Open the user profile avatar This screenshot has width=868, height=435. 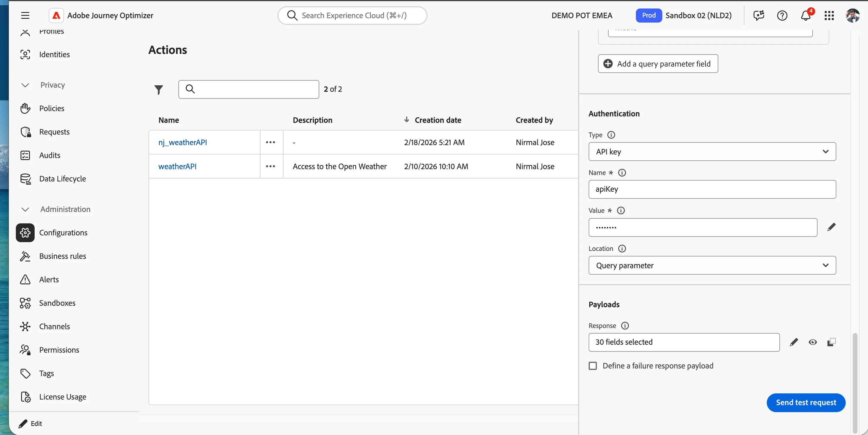[853, 16]
